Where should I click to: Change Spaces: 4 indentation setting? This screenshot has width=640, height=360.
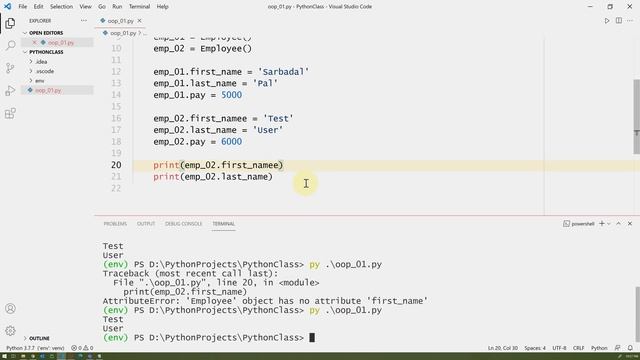pyautogui.click(x=535, y=348)
